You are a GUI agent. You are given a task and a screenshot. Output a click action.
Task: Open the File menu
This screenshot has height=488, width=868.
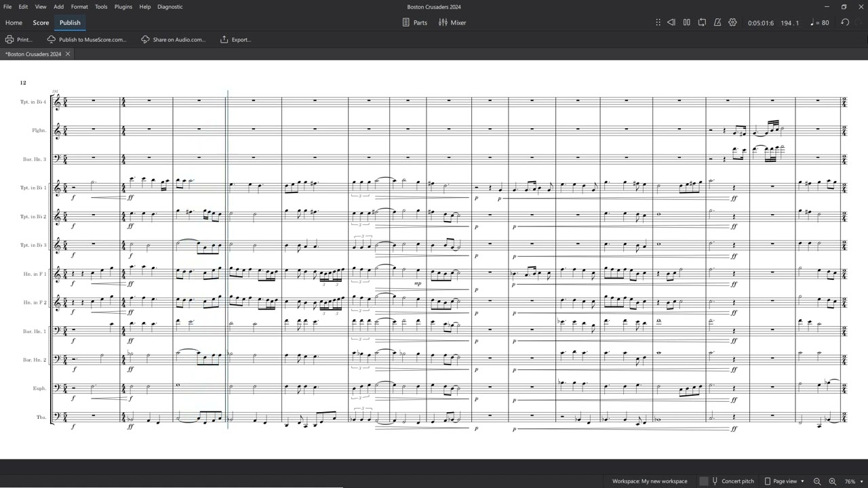click(x=7, y=7)
